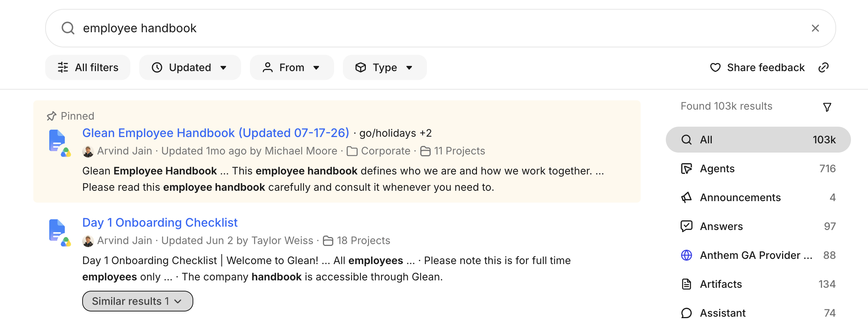Open the Day 1 Onboarding Checklist result
The width and height of the screenshot is (868, 320).
[160, 222]
